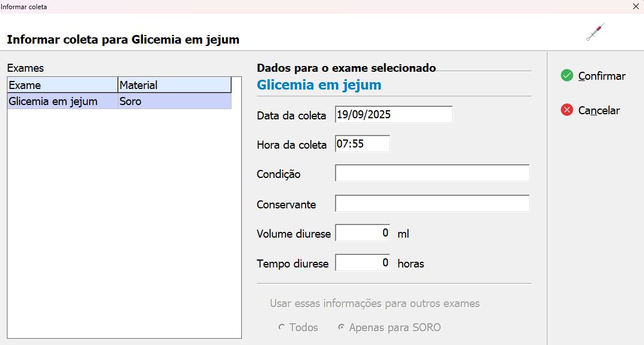Focus the Condição input field

(x=432, y=173)
